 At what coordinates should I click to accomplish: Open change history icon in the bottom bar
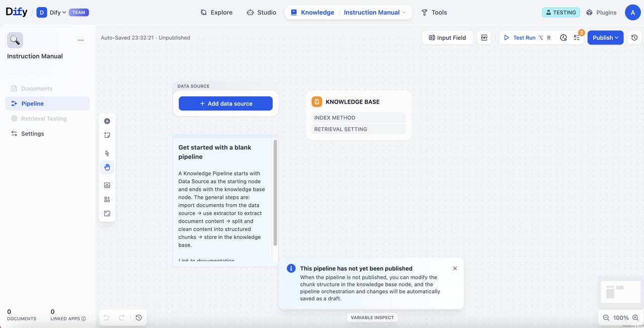coord(139,318)
